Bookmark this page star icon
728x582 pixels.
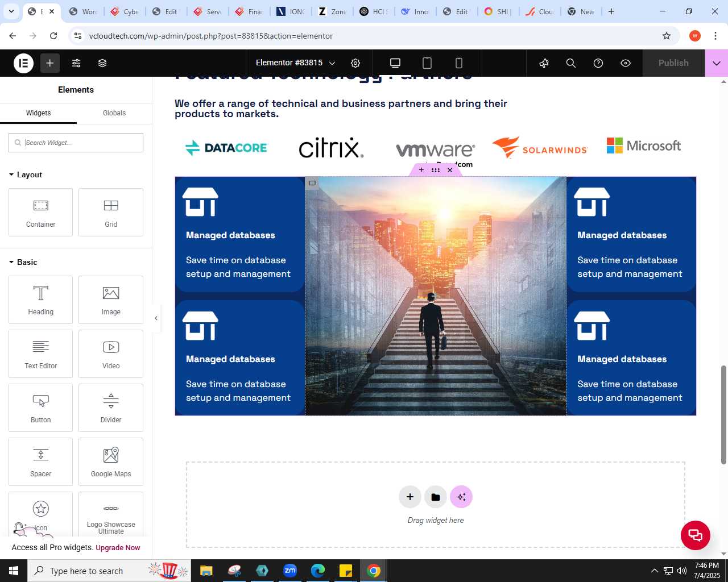coord(667,36)
